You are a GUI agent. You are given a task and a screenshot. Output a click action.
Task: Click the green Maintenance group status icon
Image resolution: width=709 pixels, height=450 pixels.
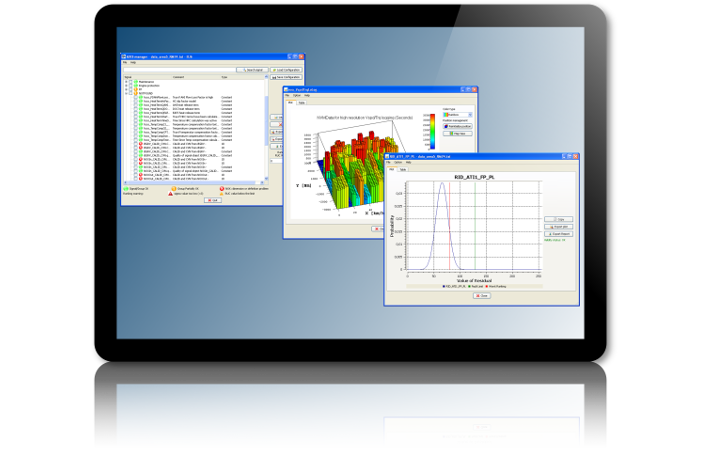pyautogui.click(x=136, y=82)
